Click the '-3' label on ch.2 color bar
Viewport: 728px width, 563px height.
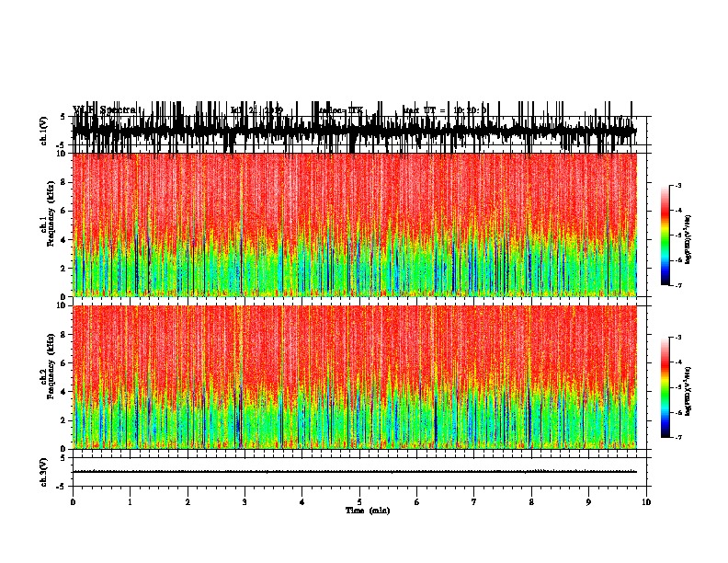coord(677,338)
